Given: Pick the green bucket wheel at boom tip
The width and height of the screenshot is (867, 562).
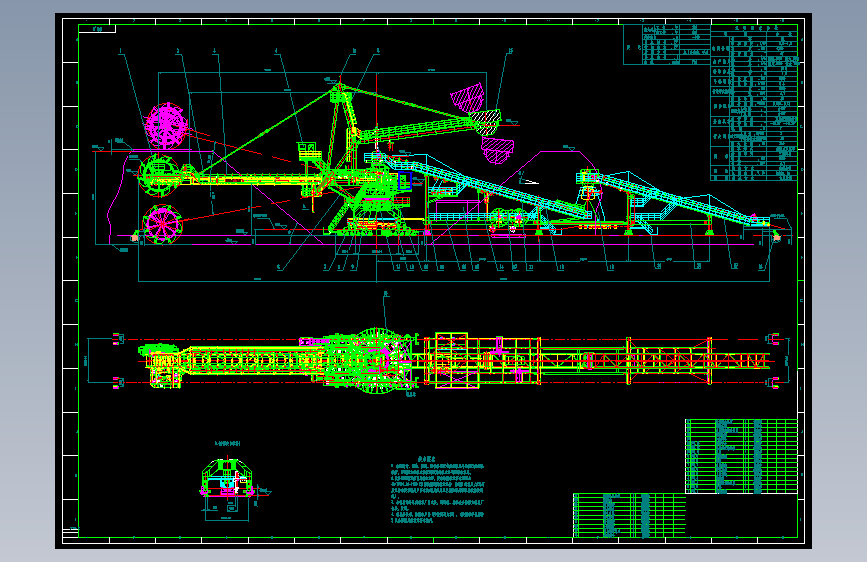Looking at the screenshot, I should coord(159,175).
